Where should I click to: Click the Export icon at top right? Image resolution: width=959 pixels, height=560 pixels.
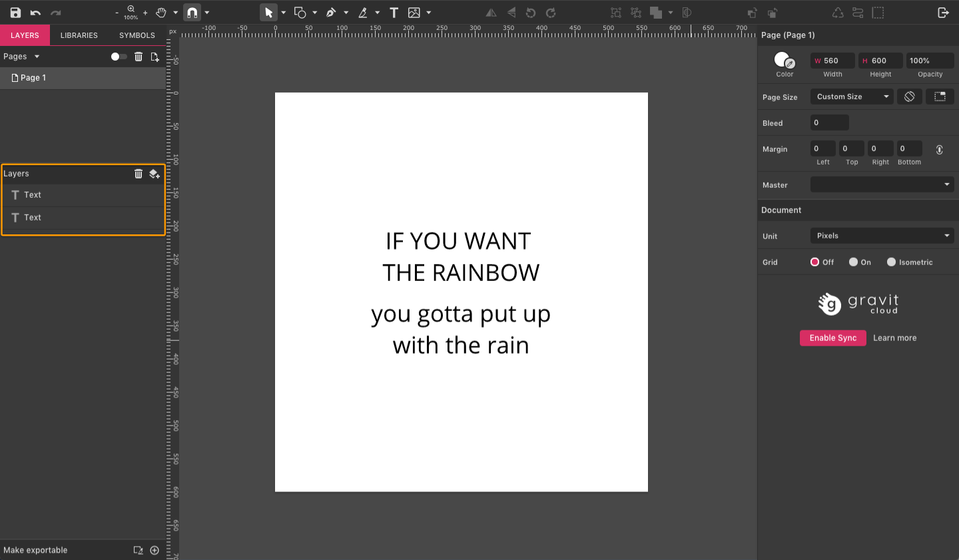tap(943, 13)
